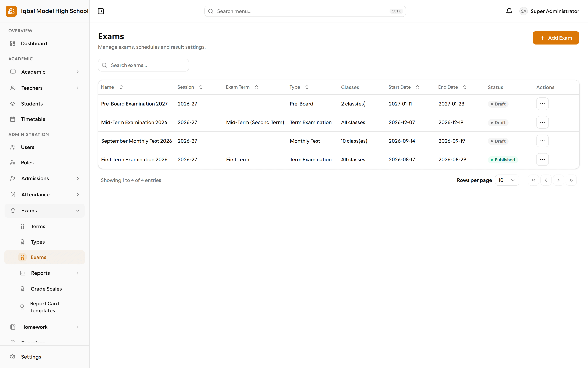Sort the table by Name
This screenshot has height=368, width=588.
(x=112, y=87)
